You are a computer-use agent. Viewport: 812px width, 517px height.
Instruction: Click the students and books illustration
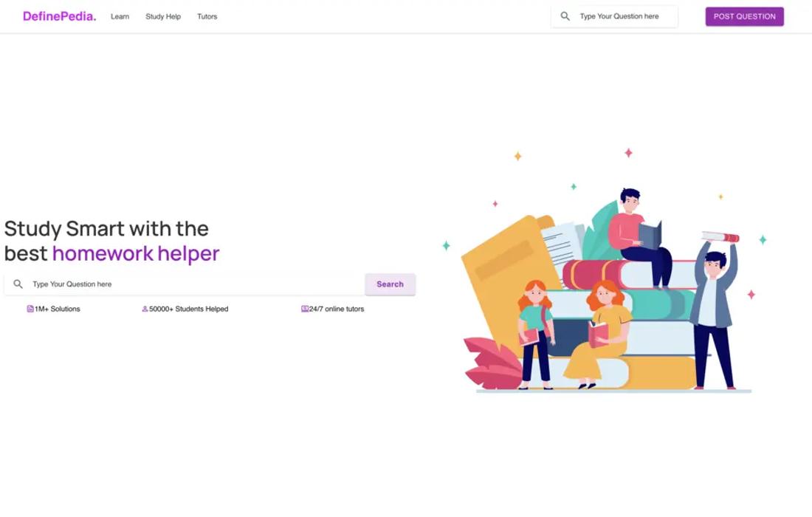pyautogui.click(x=604, y=270)
